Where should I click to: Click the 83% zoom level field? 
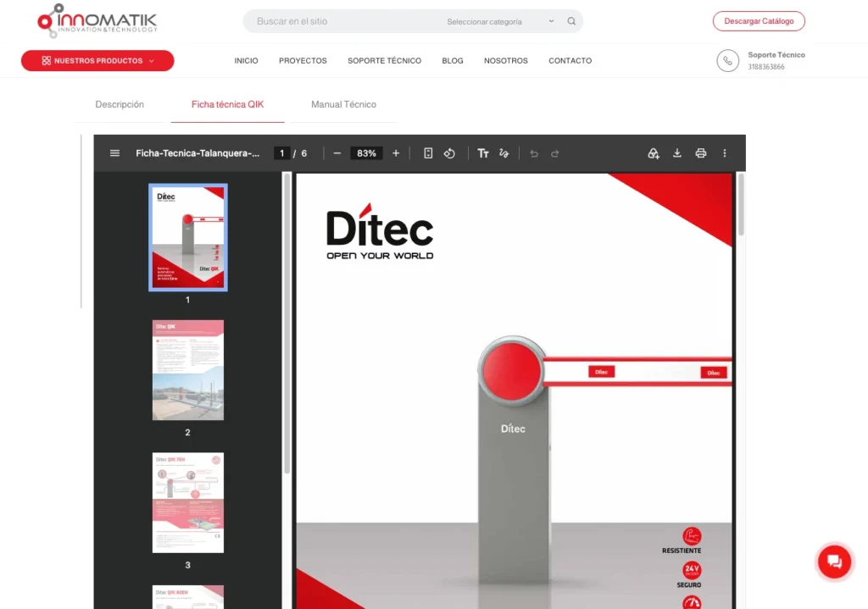click(366, 153)
